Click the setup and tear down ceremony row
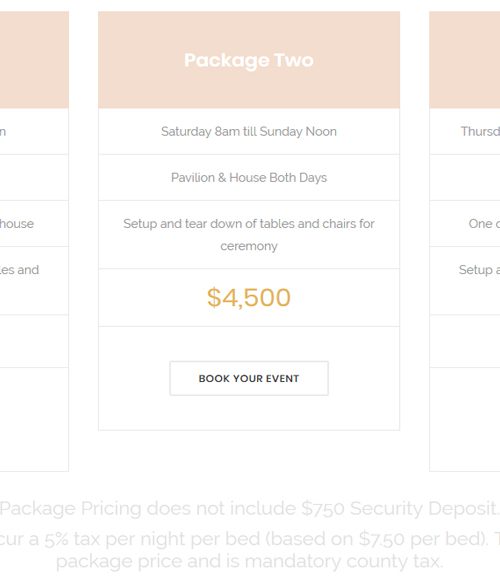 [x=249, y=235]
